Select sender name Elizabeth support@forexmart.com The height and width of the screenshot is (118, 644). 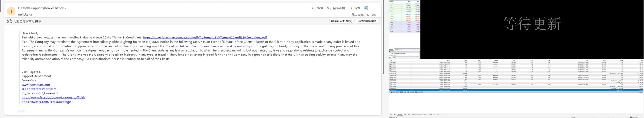tap(42, 8)
